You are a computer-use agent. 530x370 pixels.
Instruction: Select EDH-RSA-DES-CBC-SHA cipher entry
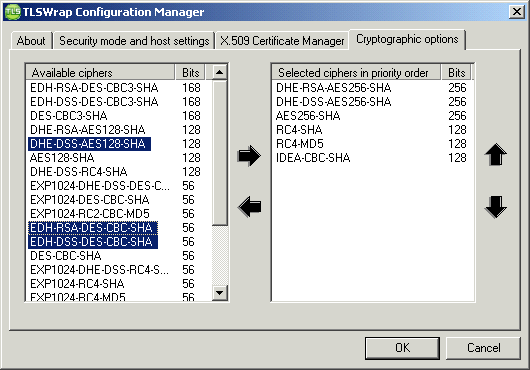point(93,228)
